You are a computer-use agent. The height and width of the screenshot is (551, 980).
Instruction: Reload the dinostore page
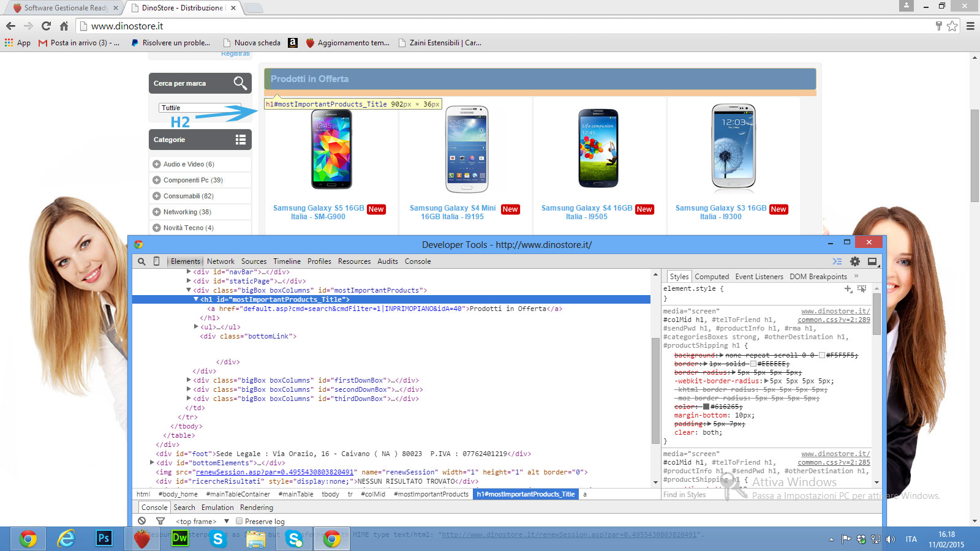46,26
